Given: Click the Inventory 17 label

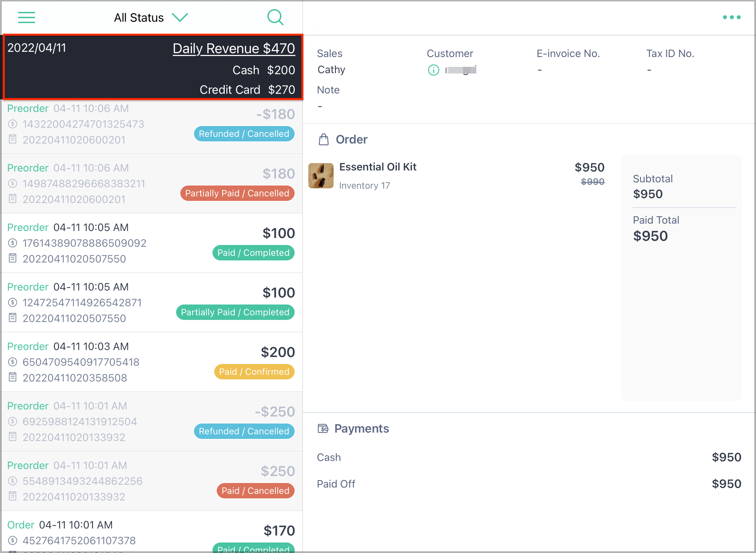Looking at the screenshot, I should [x=365, y=185].
